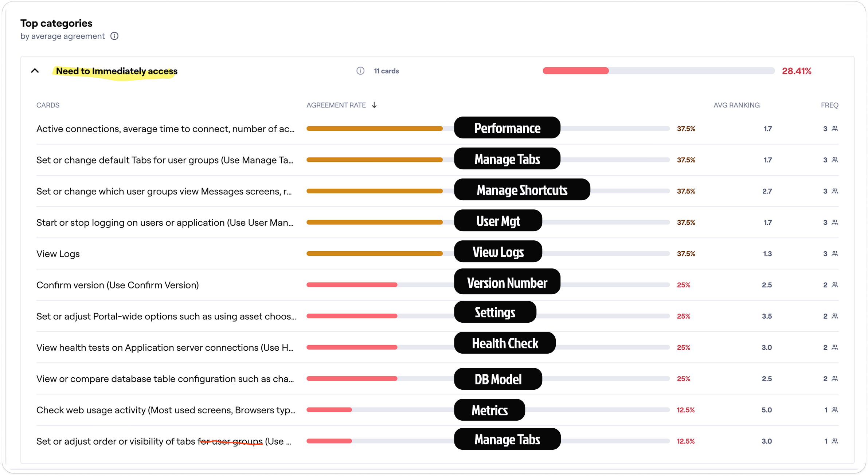The height and width of the screenshot is (476, 868).
Task: Click the 'User Mgt' category badge
Action: point(498,220)
